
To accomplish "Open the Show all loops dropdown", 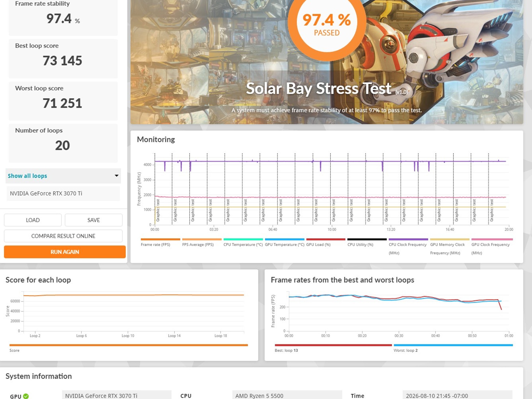I will point(63,176).
